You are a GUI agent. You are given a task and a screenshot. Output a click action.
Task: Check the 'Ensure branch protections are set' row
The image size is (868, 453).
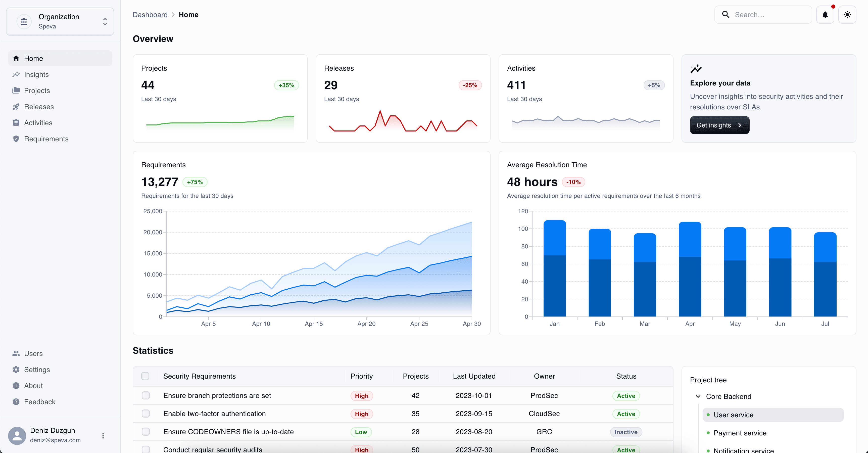[x=146, y=396]
